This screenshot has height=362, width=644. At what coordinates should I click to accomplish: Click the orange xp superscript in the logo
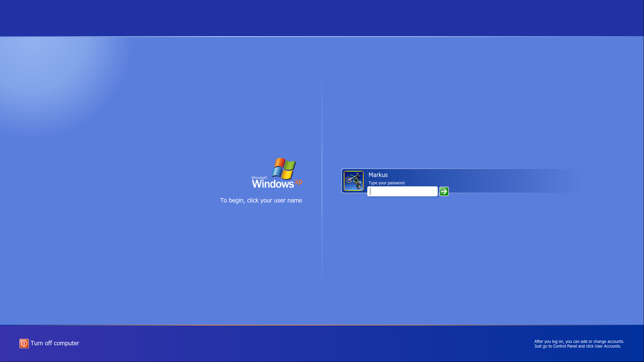pyautogui.click(x=299, y=182)
